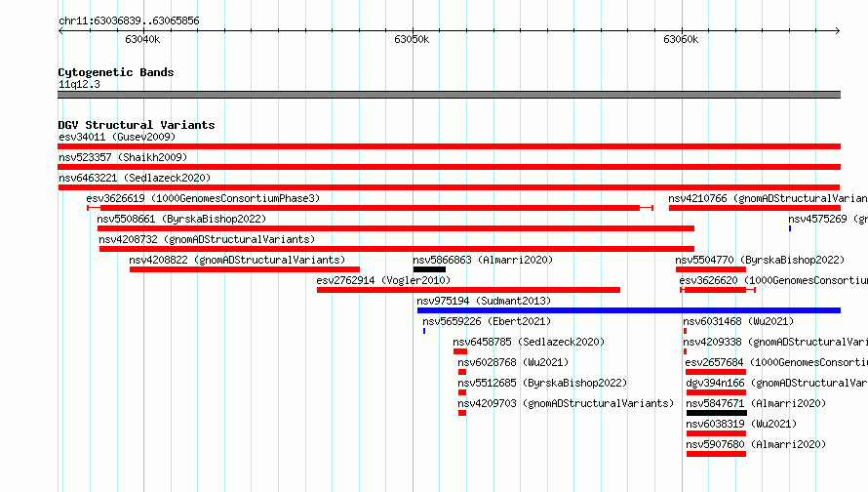Select the nsv5512685 (ByrskaBishop2022) label

542,383
